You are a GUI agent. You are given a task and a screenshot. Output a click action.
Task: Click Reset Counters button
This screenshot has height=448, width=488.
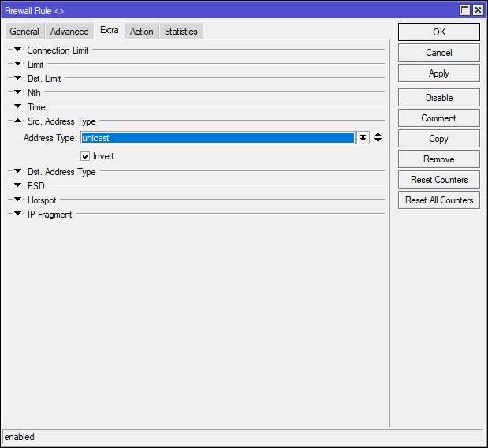439,180
